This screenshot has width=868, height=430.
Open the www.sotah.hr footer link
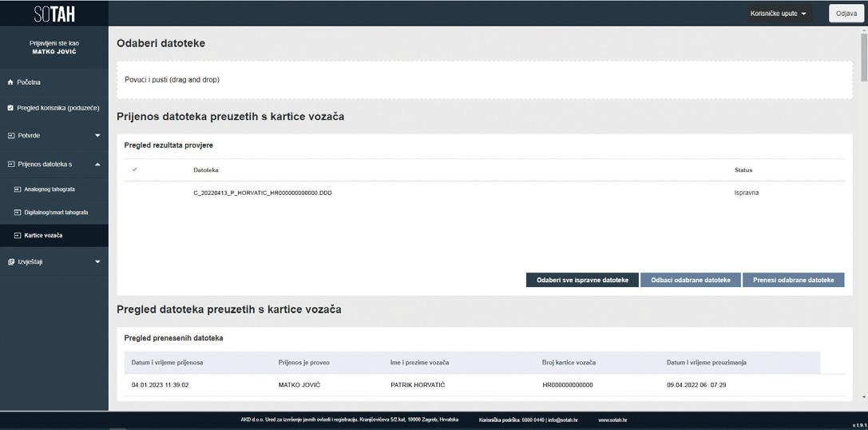tap(612, 420)
